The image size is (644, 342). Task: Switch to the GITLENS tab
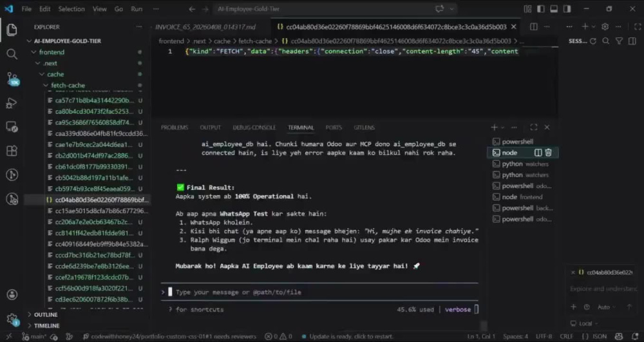click(x=364, y=128)
